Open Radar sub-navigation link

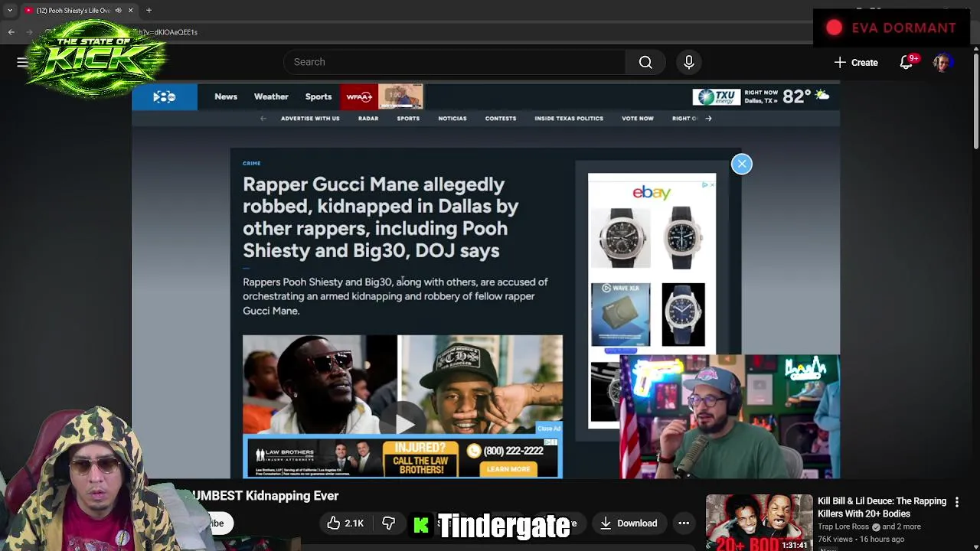click(368, 119)
